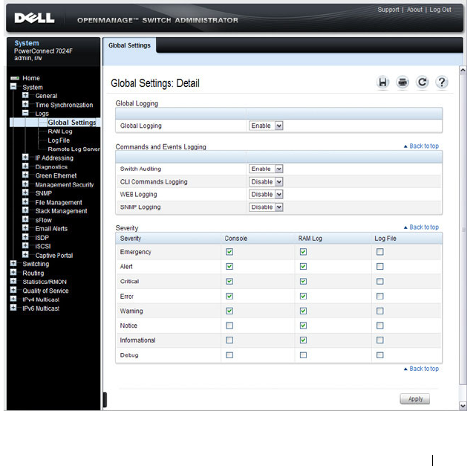Image resolution: width=476 pixels, height=466 pixels.
Task: Open the SNMP Logging dropdown
Action: [x=266, y=207]
